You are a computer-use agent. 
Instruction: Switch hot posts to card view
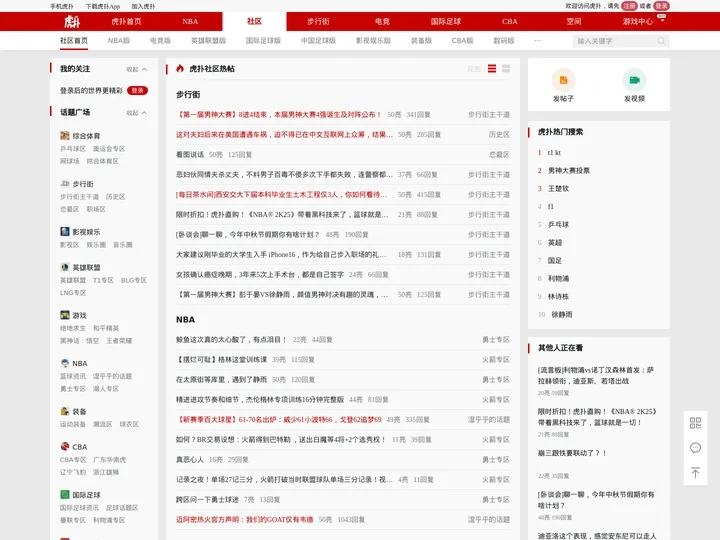pyautogui.click(x=506, y=69)
